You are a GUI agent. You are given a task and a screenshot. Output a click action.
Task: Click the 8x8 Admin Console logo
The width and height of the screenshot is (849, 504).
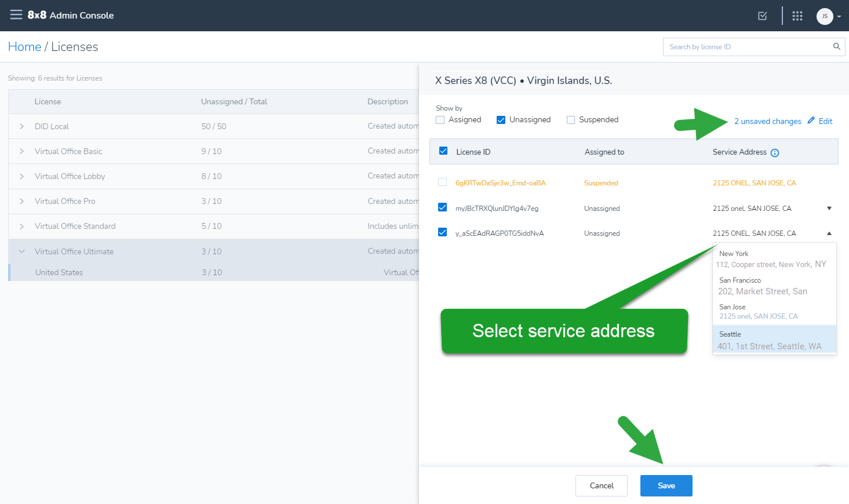click(x=71, y=15)
